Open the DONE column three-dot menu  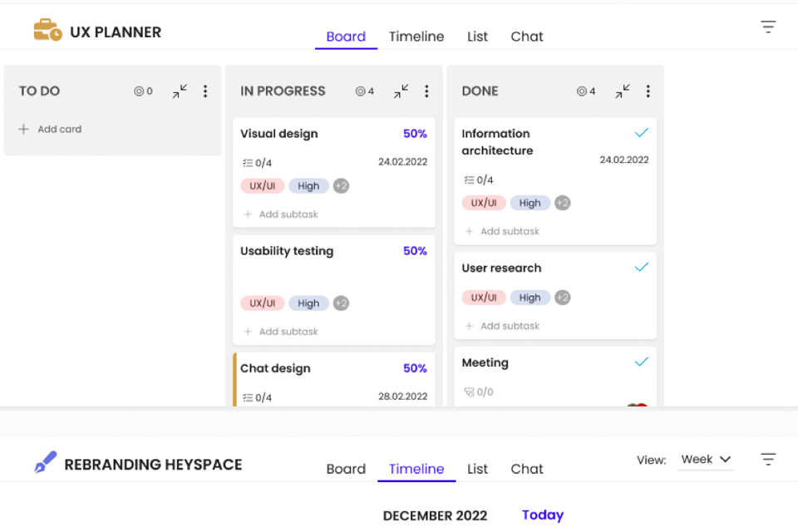648,91
